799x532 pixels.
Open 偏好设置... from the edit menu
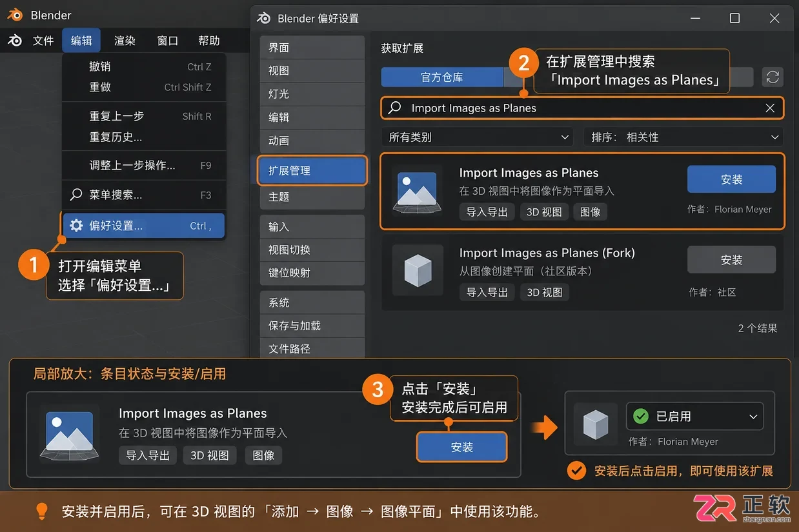(x=144, y=226)
